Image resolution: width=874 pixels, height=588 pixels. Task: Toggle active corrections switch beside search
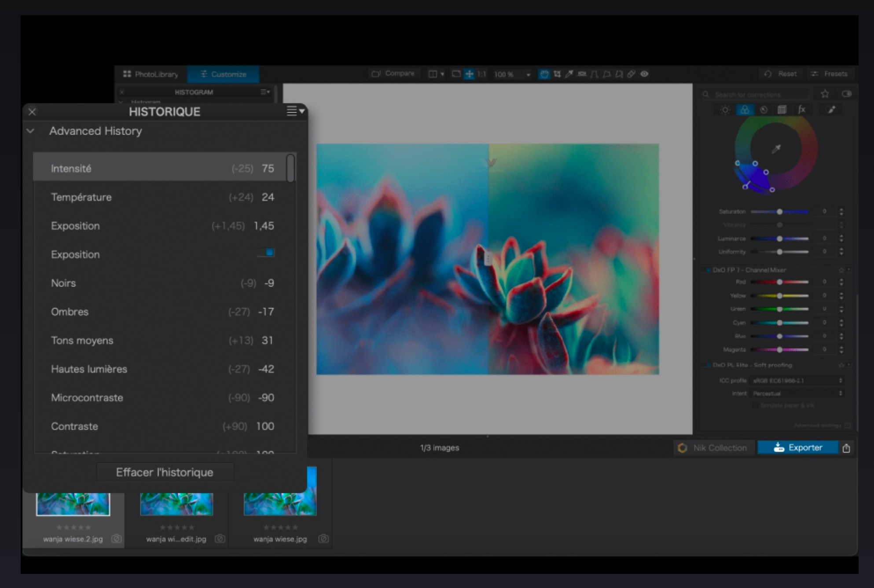tap(846, 94)
